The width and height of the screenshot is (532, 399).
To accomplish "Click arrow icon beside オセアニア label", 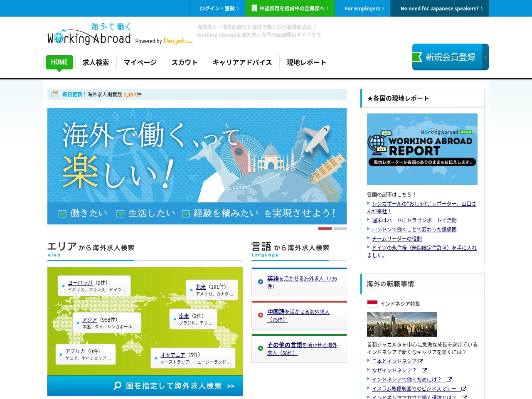I will point(156,358).
